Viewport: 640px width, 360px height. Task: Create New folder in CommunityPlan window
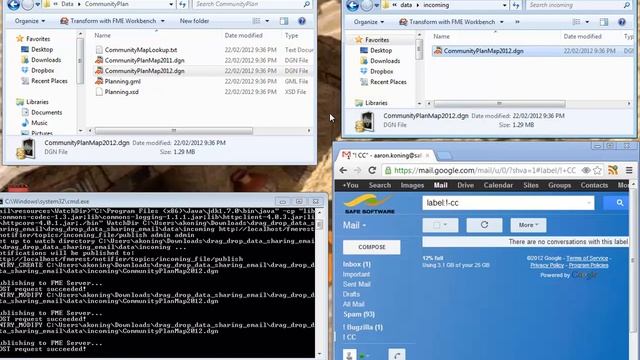click(x=194, y=21)
